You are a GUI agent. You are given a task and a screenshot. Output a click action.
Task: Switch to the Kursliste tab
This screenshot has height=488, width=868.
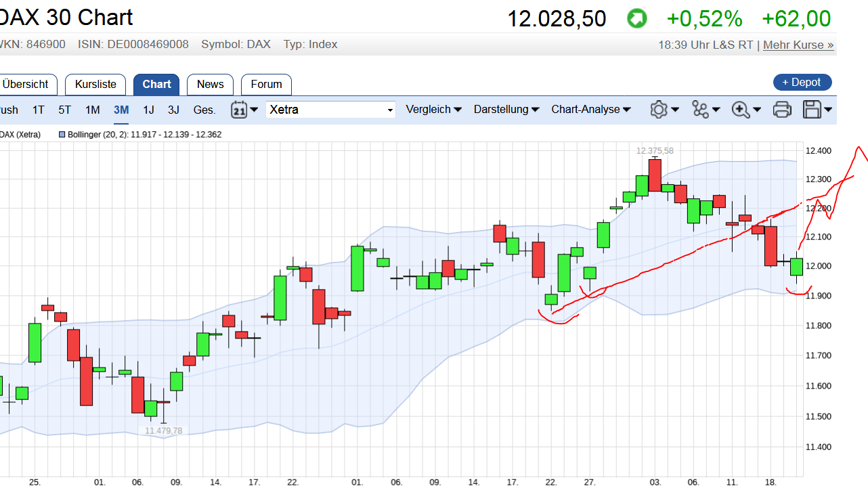[x=95, y=85]
